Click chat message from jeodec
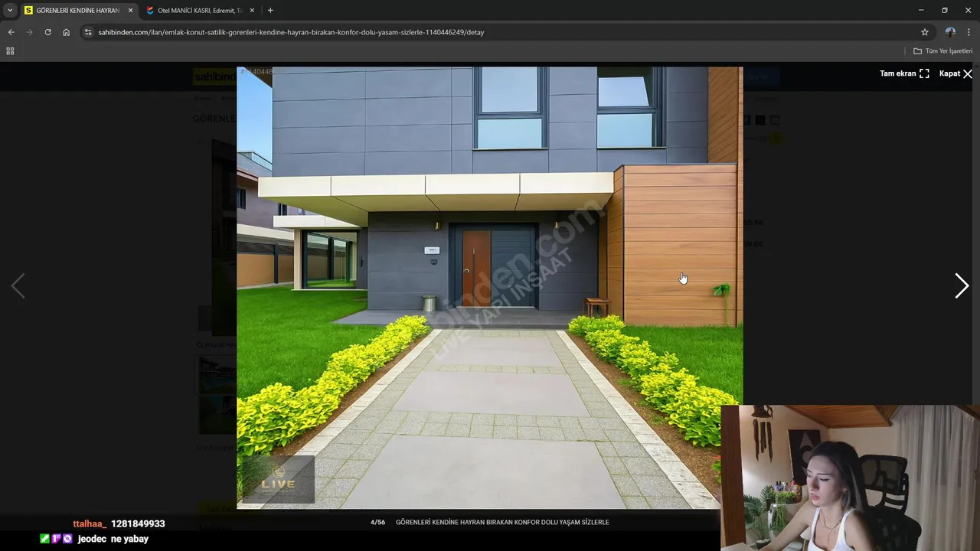Screen dimensions: 980x551 (x=95, y=539)
